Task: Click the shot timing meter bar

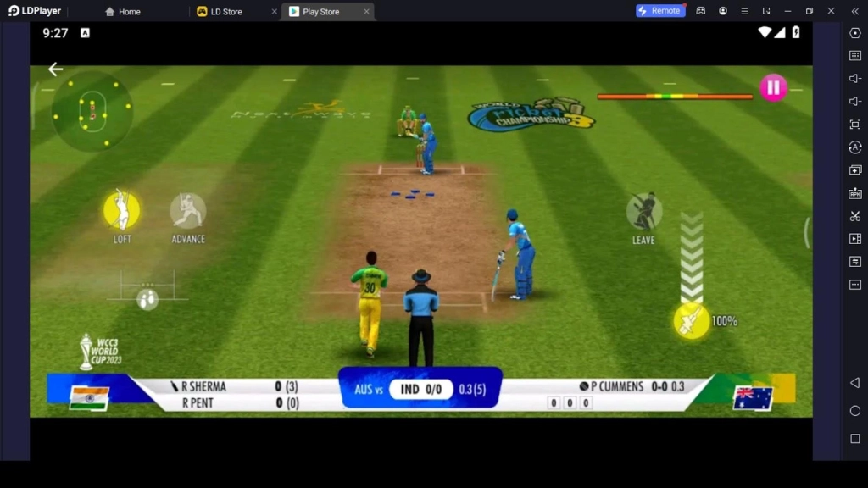Action: coord(675,97)
